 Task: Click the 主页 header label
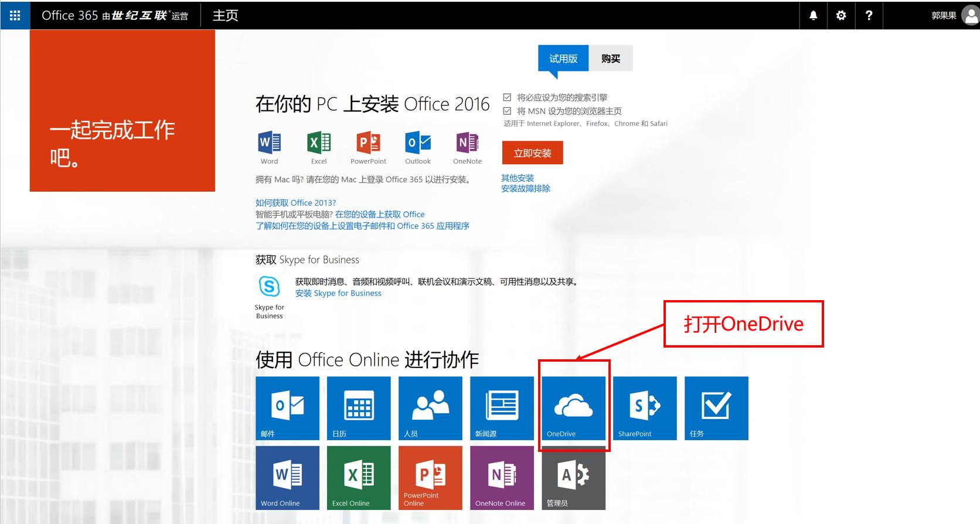click(225, 16)
